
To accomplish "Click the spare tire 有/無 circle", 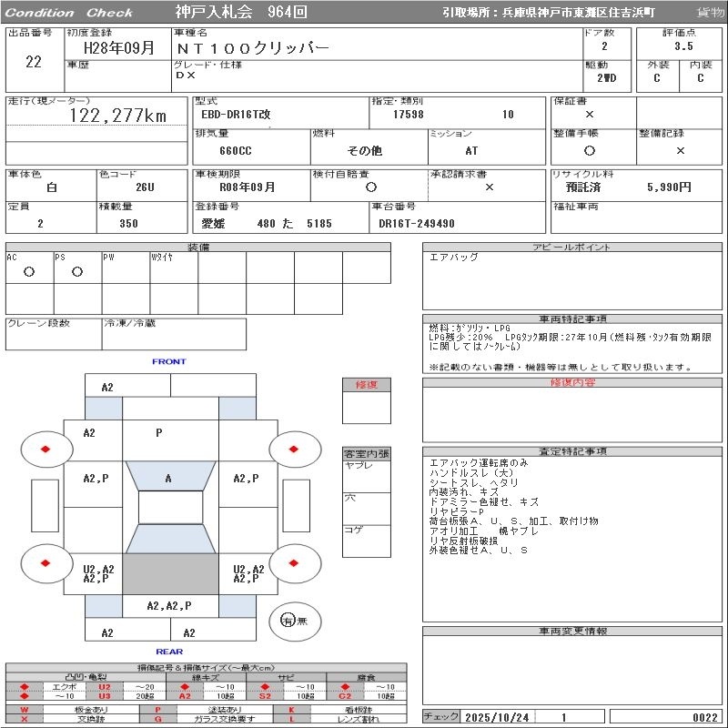I will 288,621.
